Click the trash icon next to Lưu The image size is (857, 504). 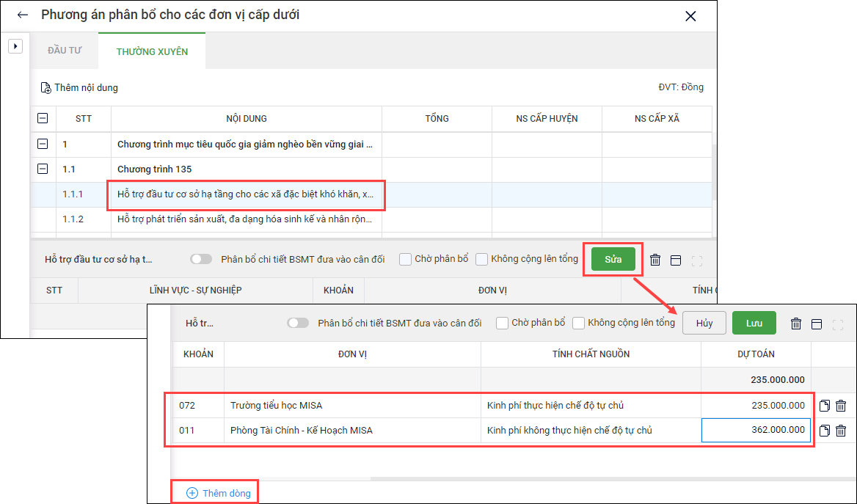(796, 324)
